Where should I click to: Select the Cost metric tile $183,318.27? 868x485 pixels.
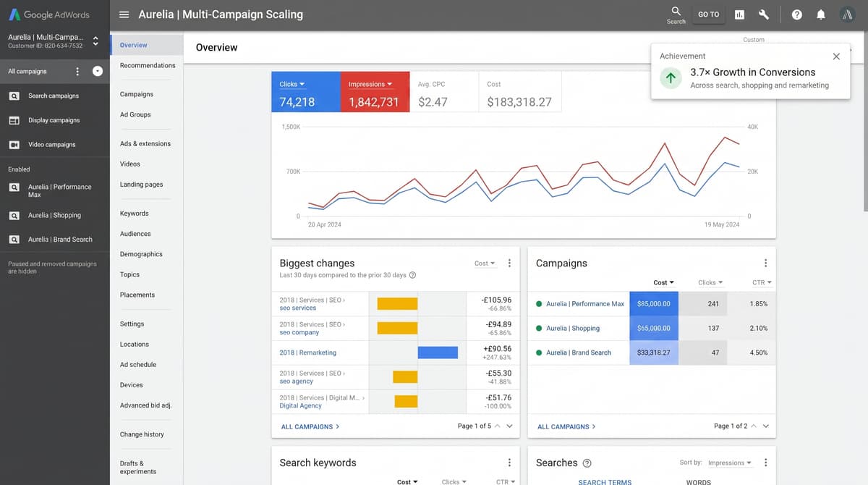[519, 92]
